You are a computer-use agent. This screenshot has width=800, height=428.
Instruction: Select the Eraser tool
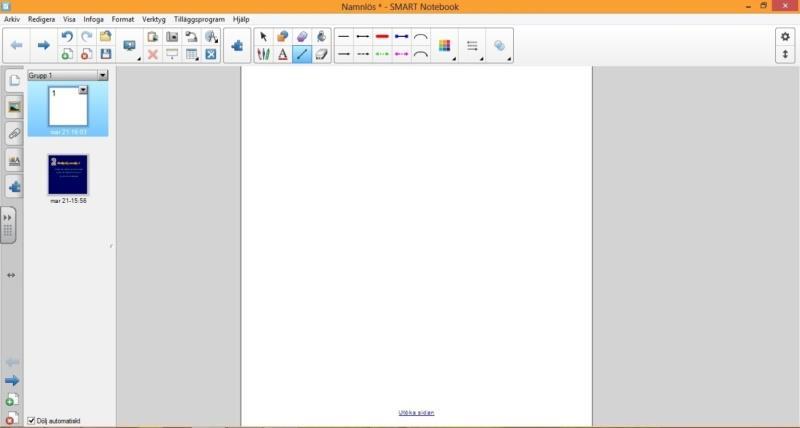coord(321,54)
